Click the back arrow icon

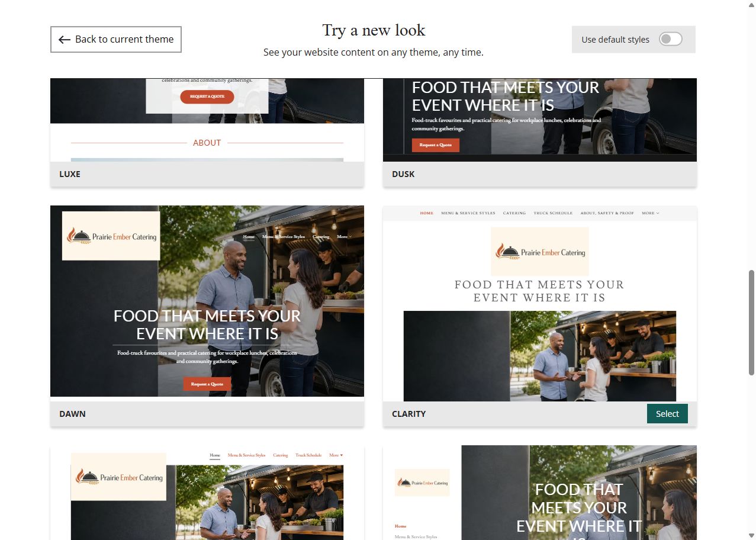point(65,40)
